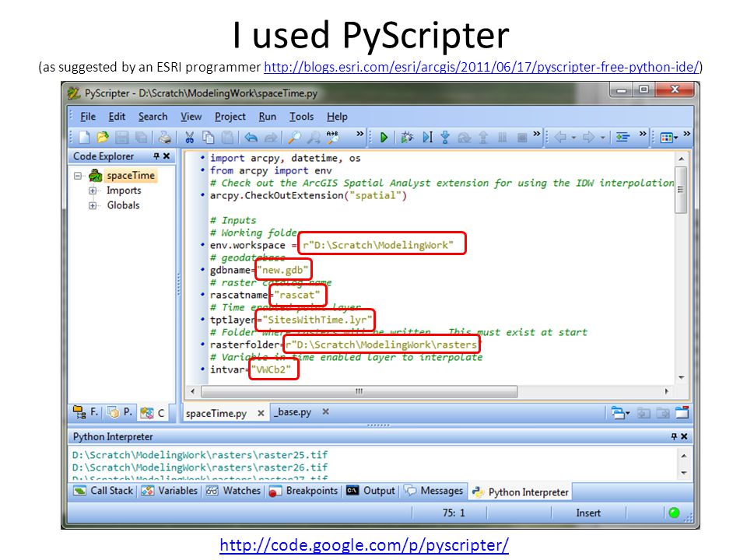Open Find with the magnifier icon

294,137
